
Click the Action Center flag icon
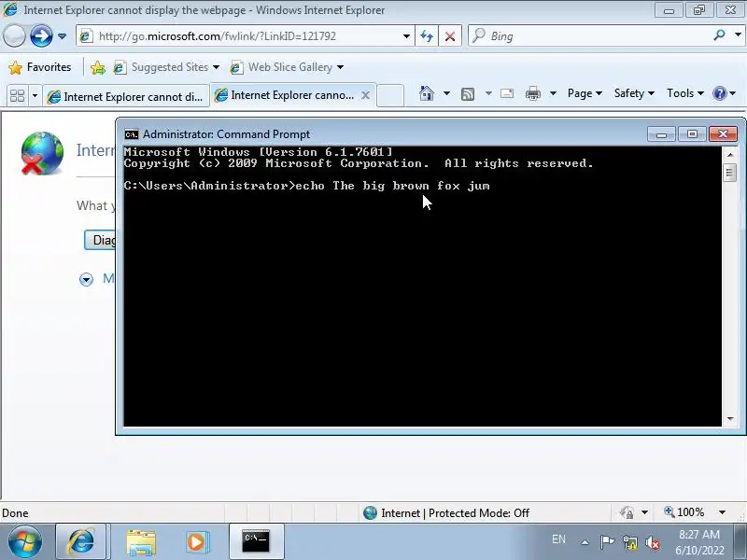[x=607, y=542]
